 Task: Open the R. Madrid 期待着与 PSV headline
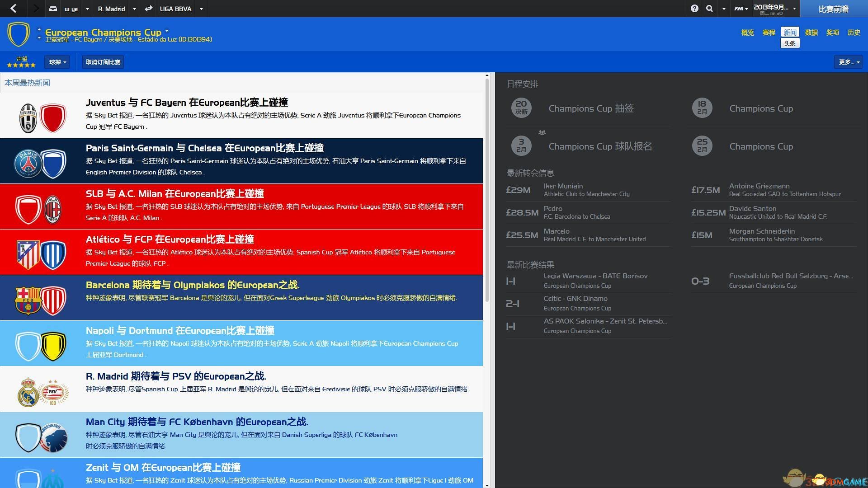coord(176,376)
